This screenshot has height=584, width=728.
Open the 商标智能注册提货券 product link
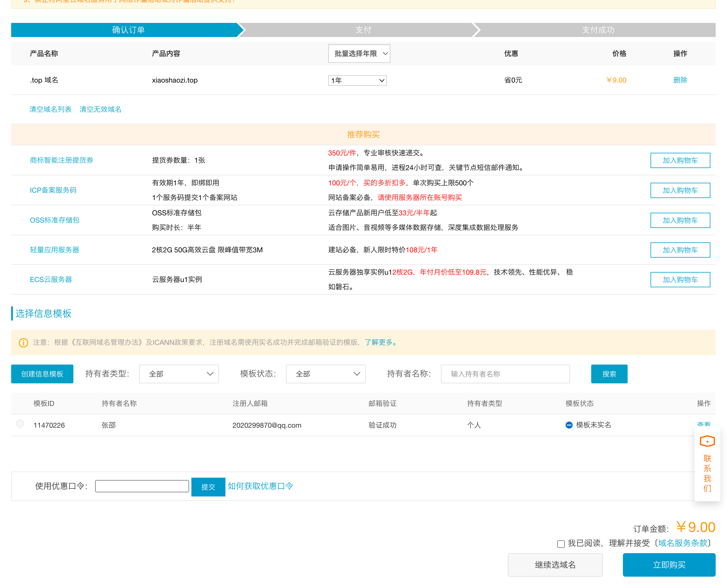coord(61,160)
